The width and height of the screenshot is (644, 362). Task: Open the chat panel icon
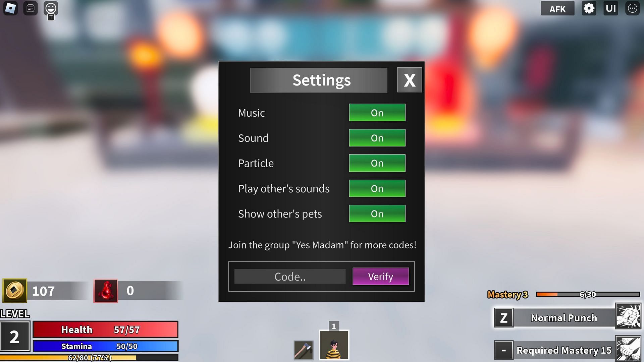tap(31, 8)
